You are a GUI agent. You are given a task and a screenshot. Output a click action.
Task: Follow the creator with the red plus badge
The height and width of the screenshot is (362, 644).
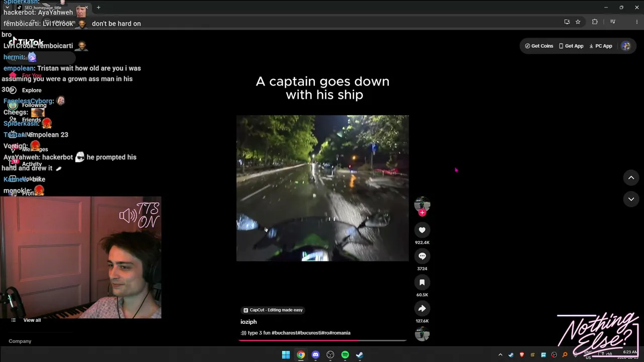(x=422, y=213)
